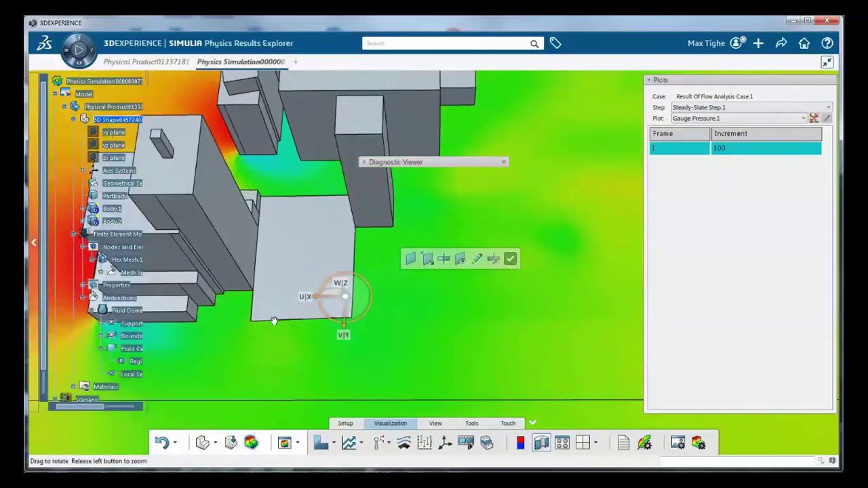Open the help question mark icon

click(827, 43)
